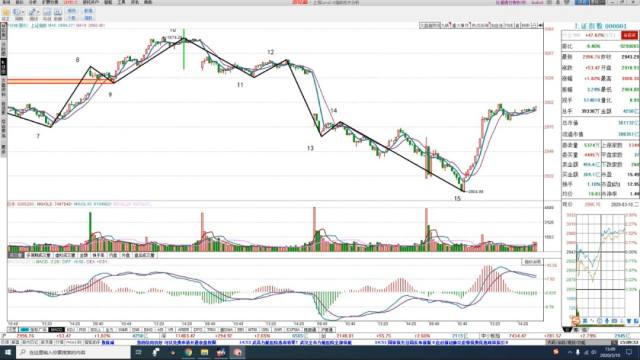Show hidden system tray icons chevron

pos(569,352)
